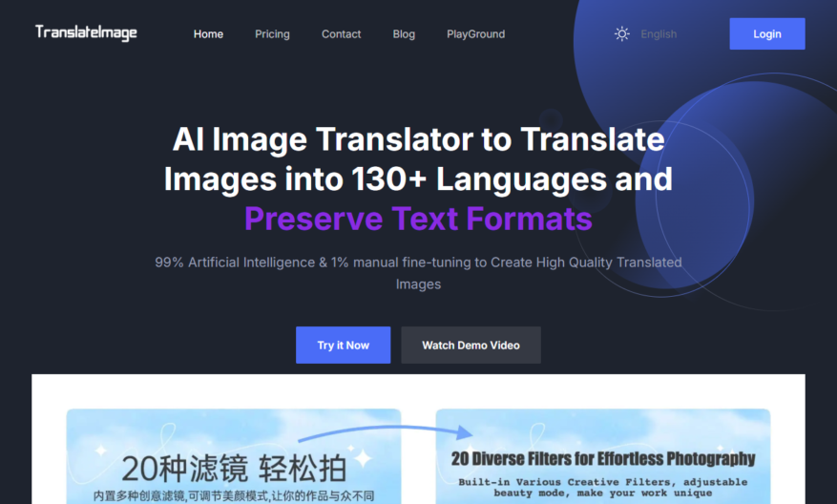Toggle light mode with the sun icon
The width and height of the screenshot is (837, 504).
(622, 34)
